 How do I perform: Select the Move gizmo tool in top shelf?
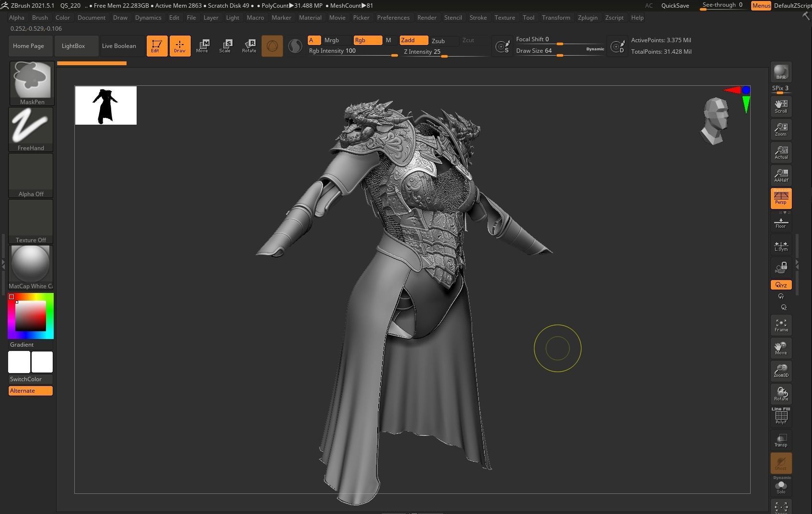tap(202, 46)
